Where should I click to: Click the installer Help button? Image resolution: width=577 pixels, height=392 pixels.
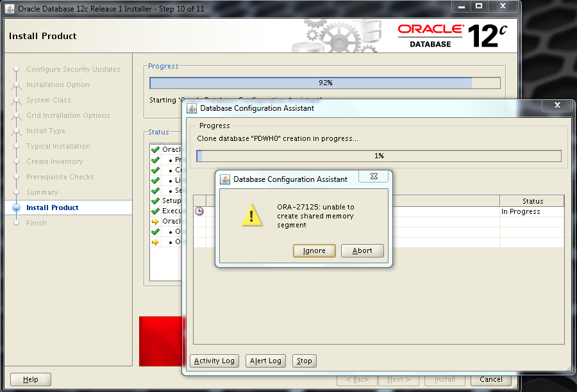[x=30, y=379]
